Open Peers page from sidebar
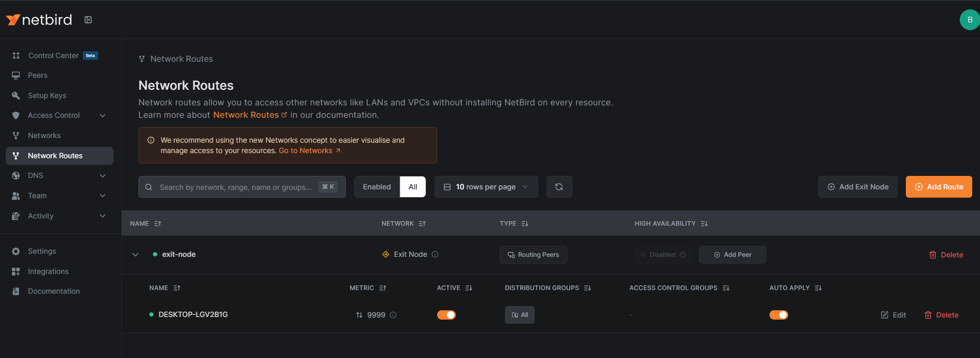Image resolution: width=980 pixels, height=358 pixels. (x=37, y=75)
